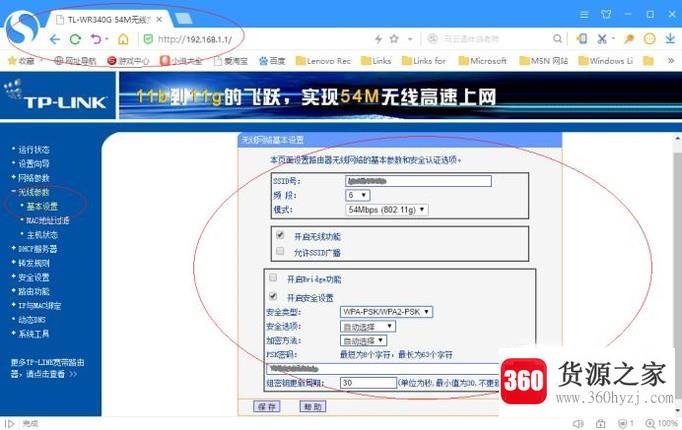682x430 pixels.
Task: Close the TL-WR340G tab
Action: coord(159,20)
